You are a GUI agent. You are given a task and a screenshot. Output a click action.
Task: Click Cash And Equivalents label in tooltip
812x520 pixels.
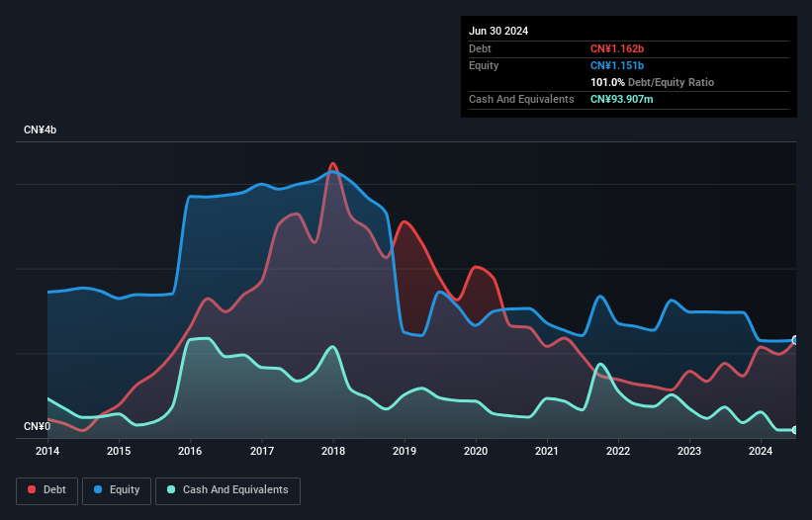coord(521,99)
